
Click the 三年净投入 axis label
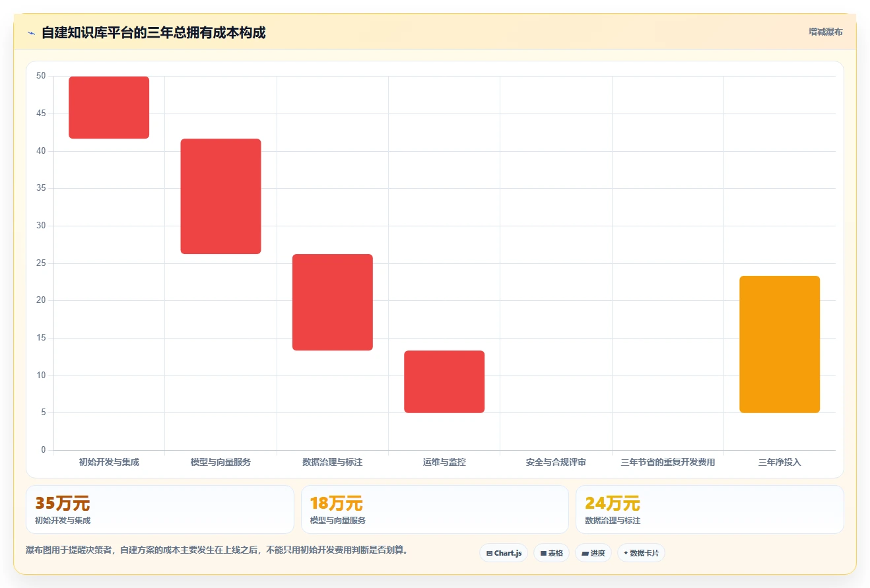point(780,462)
